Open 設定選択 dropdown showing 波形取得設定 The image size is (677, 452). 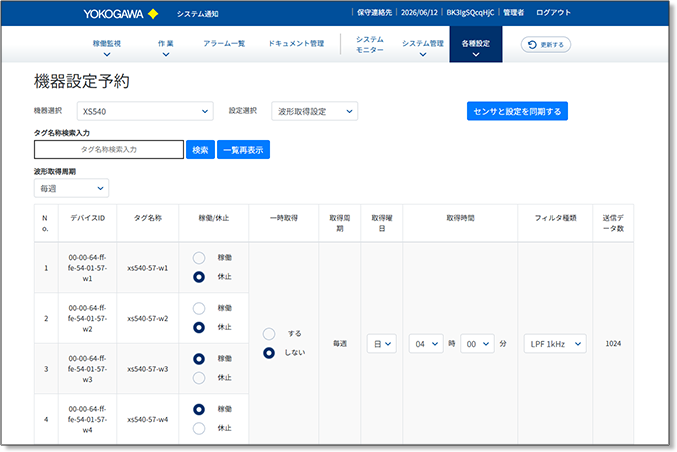314,111
